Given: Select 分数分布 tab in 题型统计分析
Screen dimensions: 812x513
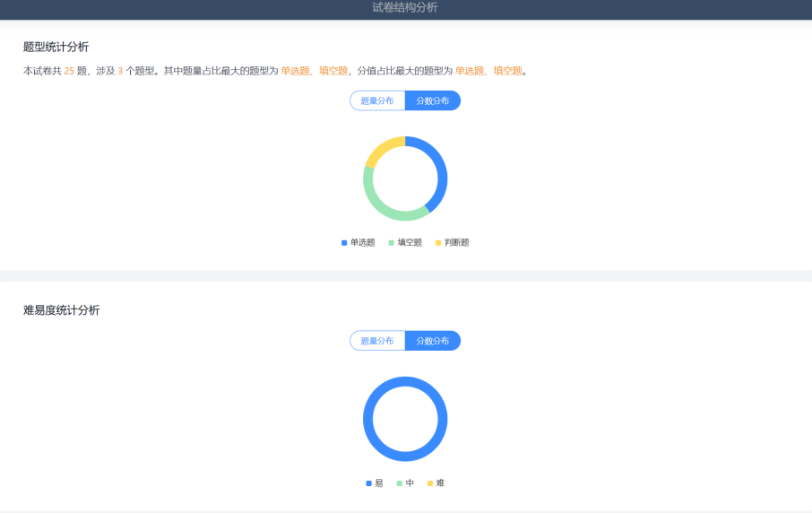Looking at the screenshot, I should pyautogui.click(x=432, y=100).
